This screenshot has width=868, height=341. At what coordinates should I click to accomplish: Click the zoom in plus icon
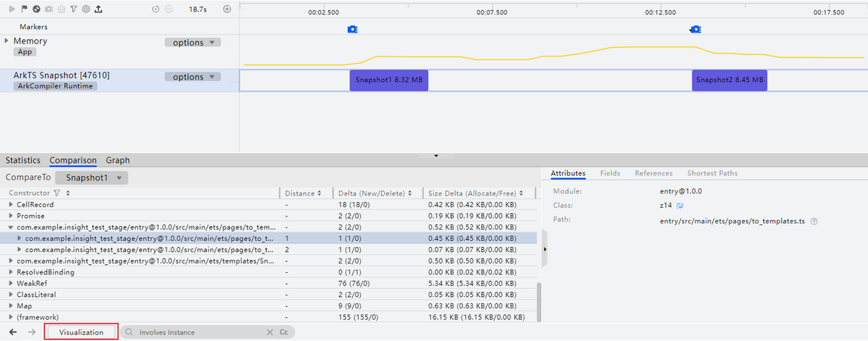click(x=226, y=9)
